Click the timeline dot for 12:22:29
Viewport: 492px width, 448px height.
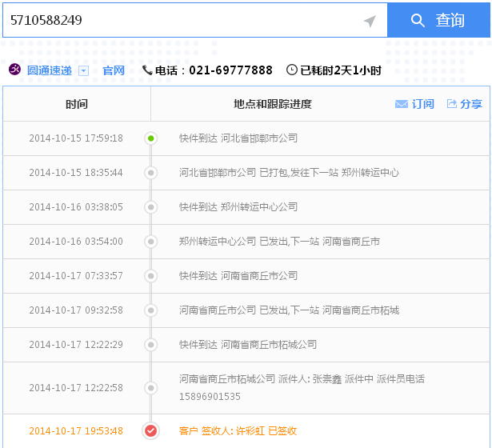coord(151,345)
